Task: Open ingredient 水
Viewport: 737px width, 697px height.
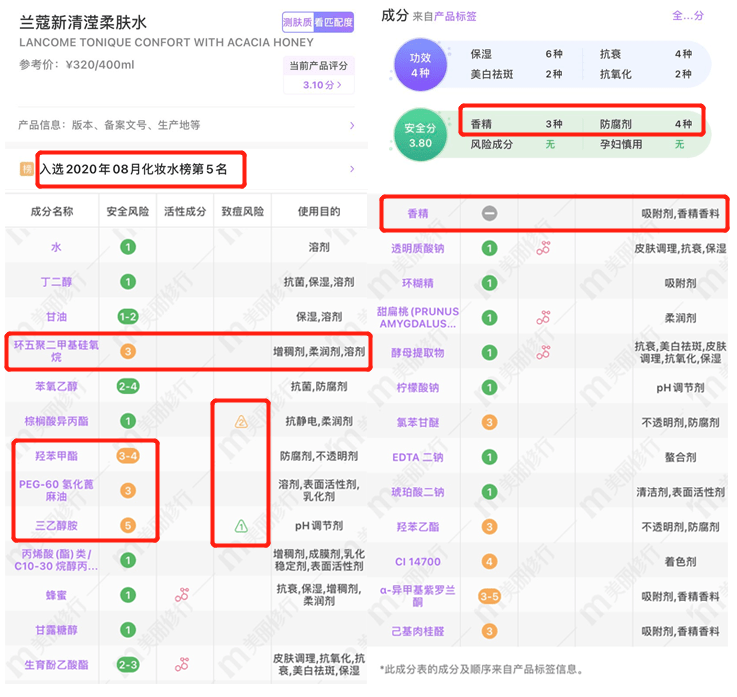Action: 56,247
